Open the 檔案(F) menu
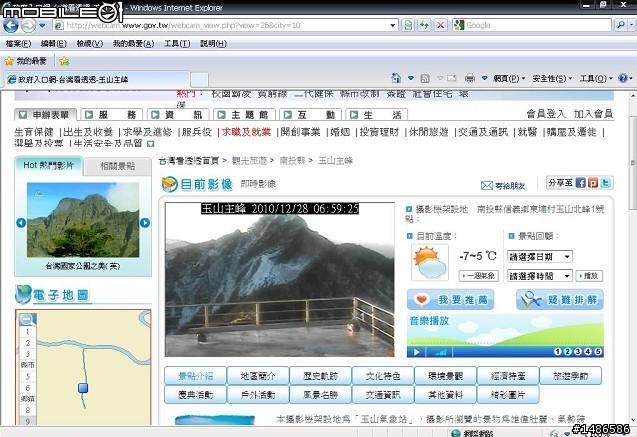 point(18,43)
